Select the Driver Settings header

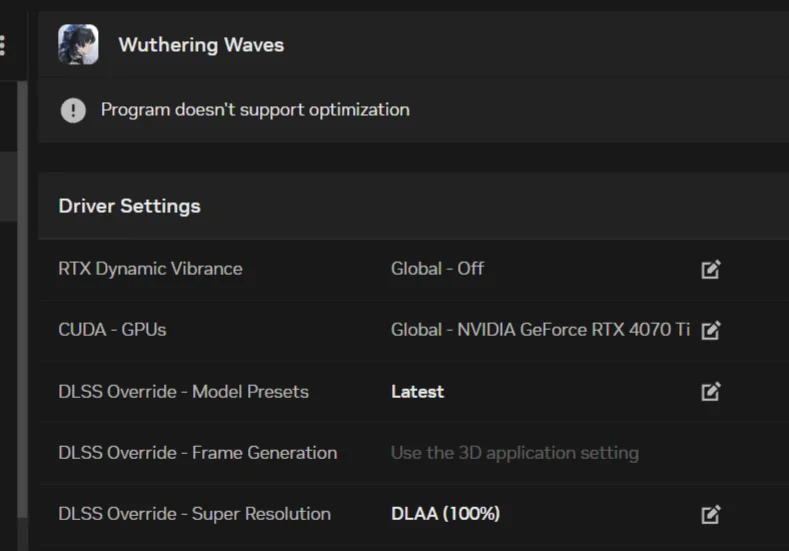[129, 206]
